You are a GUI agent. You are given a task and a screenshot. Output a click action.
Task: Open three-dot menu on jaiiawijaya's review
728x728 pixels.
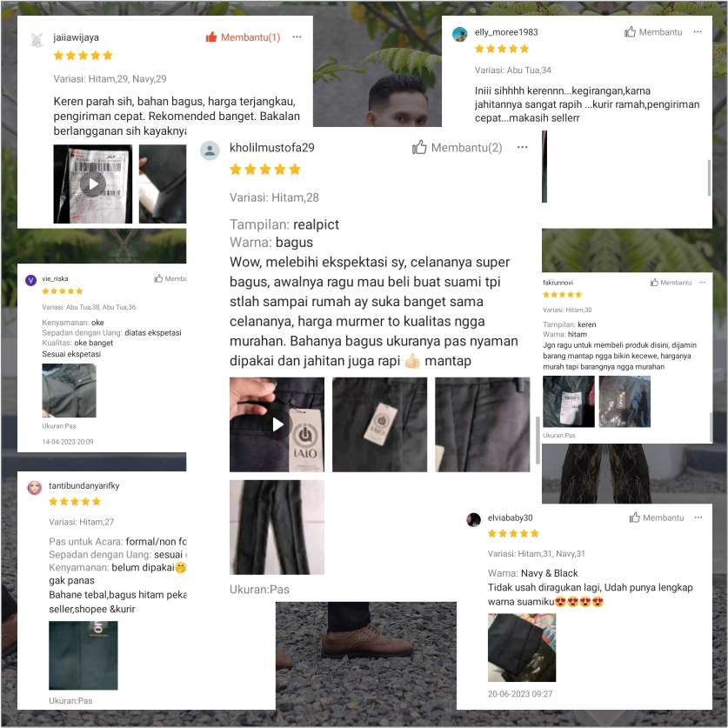tap(297, 37)
